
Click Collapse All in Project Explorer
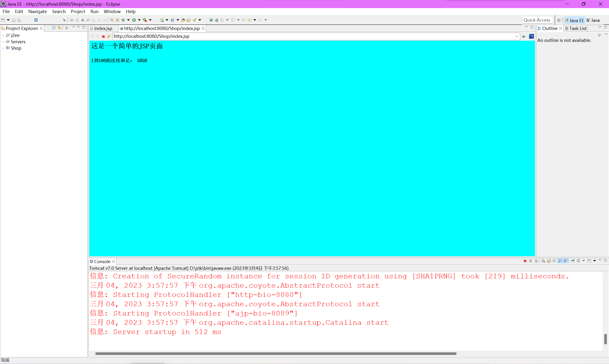click(54, 28)
